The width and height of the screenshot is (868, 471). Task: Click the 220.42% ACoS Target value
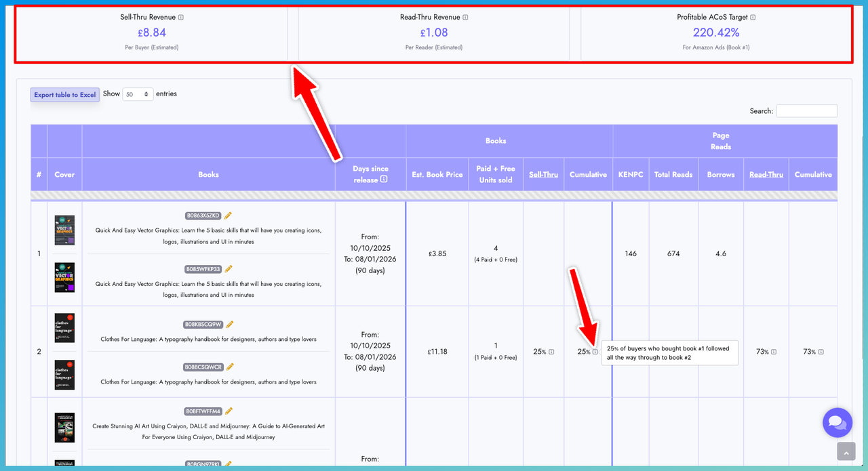click(x=716, y=33)
